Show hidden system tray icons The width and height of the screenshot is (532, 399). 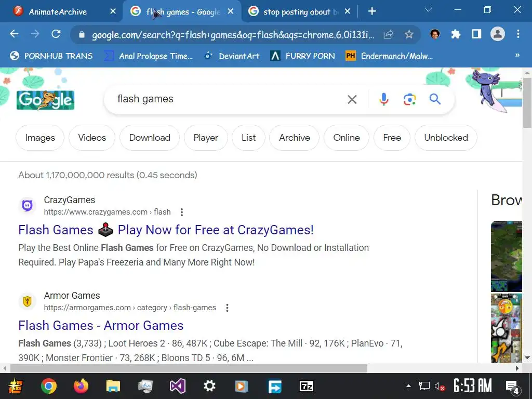[x=408, y=386]
